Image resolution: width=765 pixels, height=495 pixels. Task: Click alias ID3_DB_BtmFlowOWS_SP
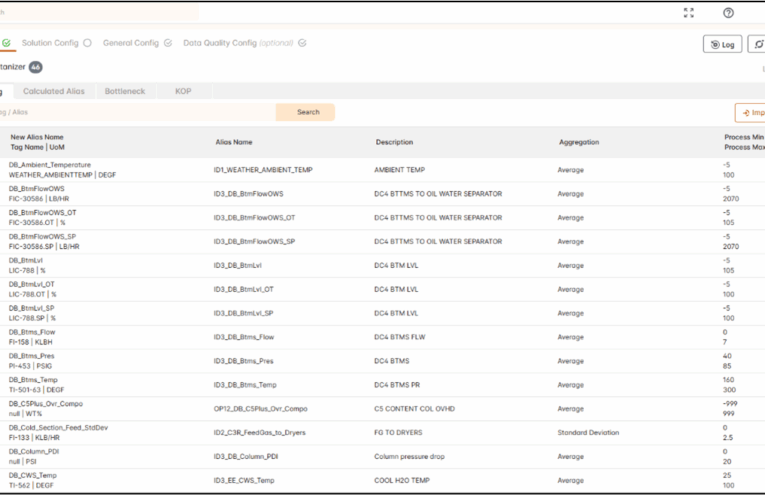(254, 241)
